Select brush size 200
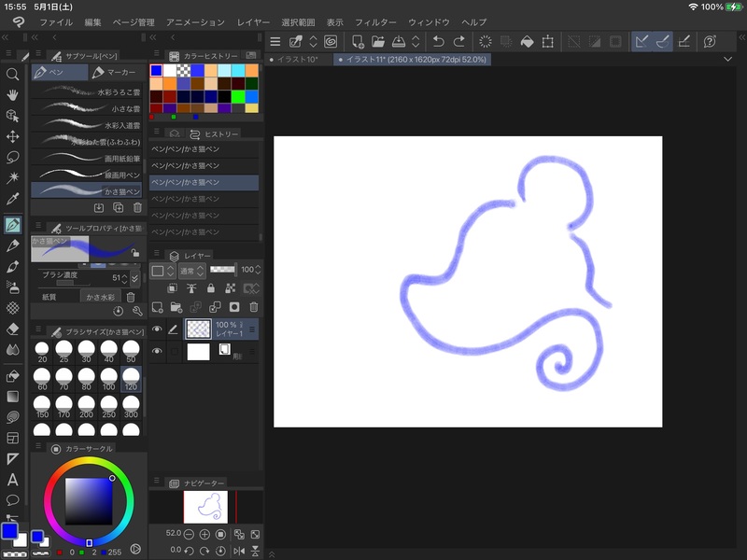 (x=86, y=407)
